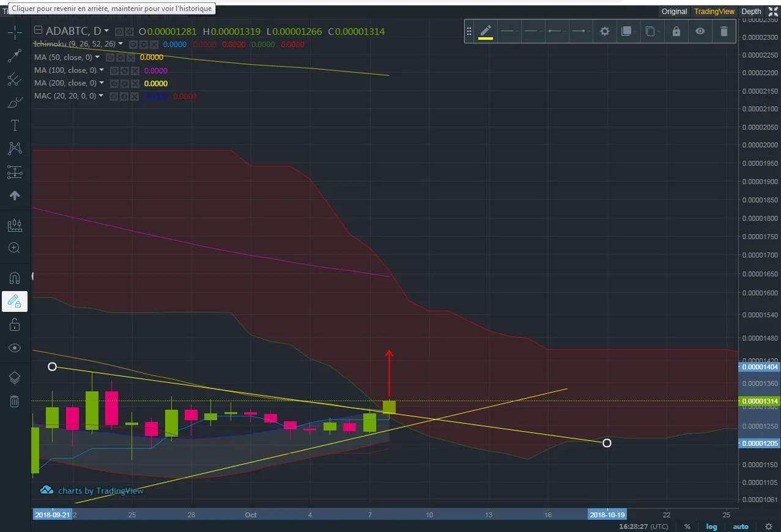781x532 pixels.
Task: Select the trend line drawing tool
Action: click(15, 56)
